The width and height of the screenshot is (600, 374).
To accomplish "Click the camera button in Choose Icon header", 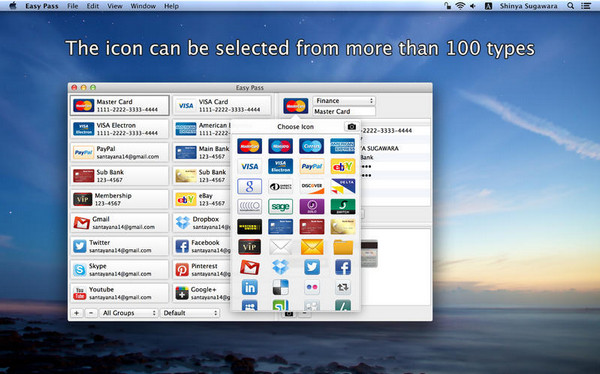I will coord(352,126).
